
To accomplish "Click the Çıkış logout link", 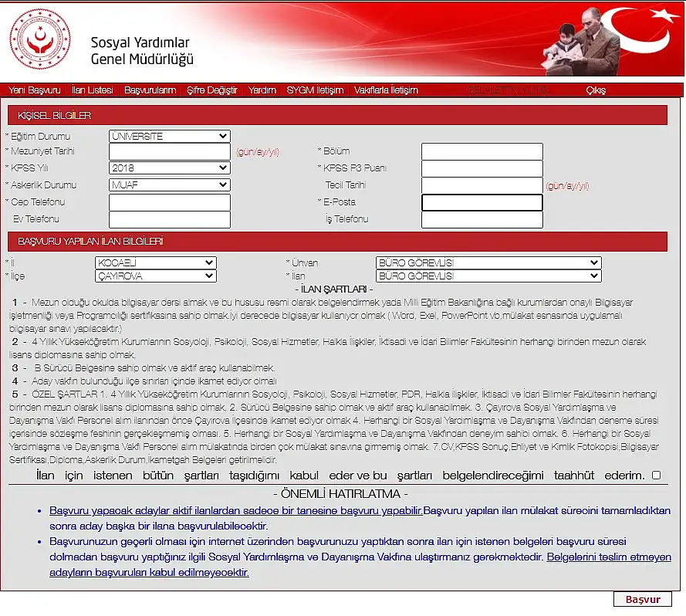I will [x=596, y=90].
